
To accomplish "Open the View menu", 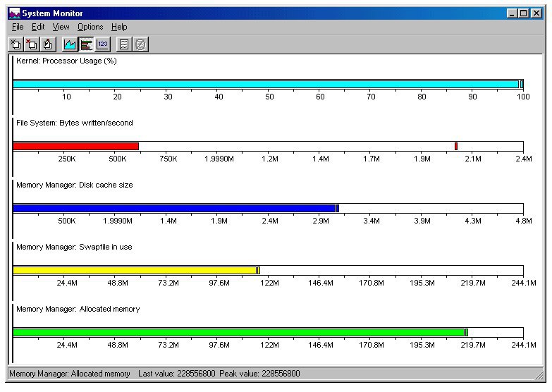I will tap(61, 27).
